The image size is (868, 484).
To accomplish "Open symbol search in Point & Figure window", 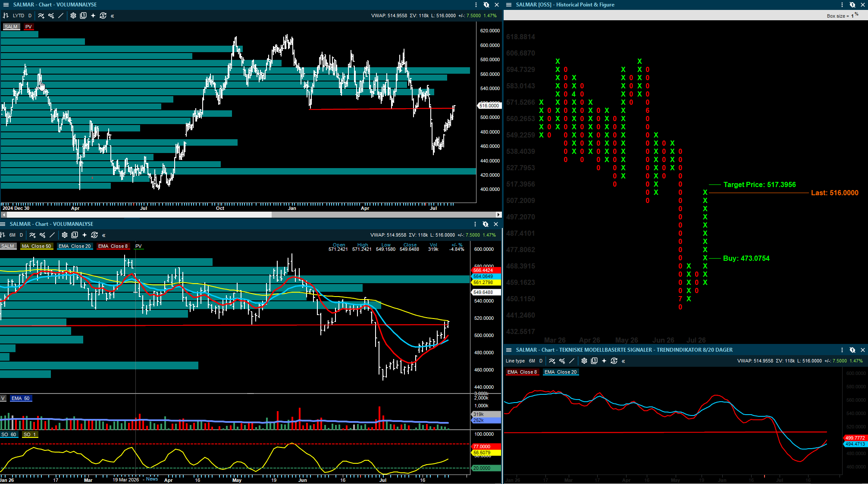I will click(852, 5).
